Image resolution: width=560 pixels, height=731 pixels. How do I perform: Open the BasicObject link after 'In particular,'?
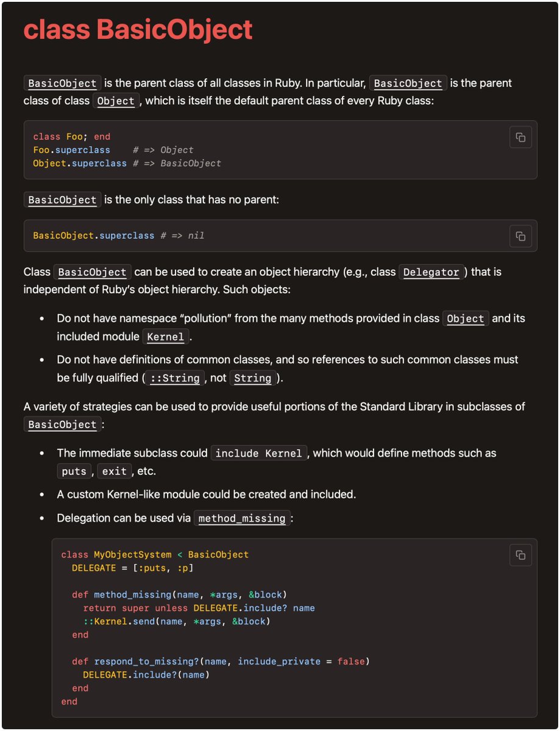tap(408, 83)
